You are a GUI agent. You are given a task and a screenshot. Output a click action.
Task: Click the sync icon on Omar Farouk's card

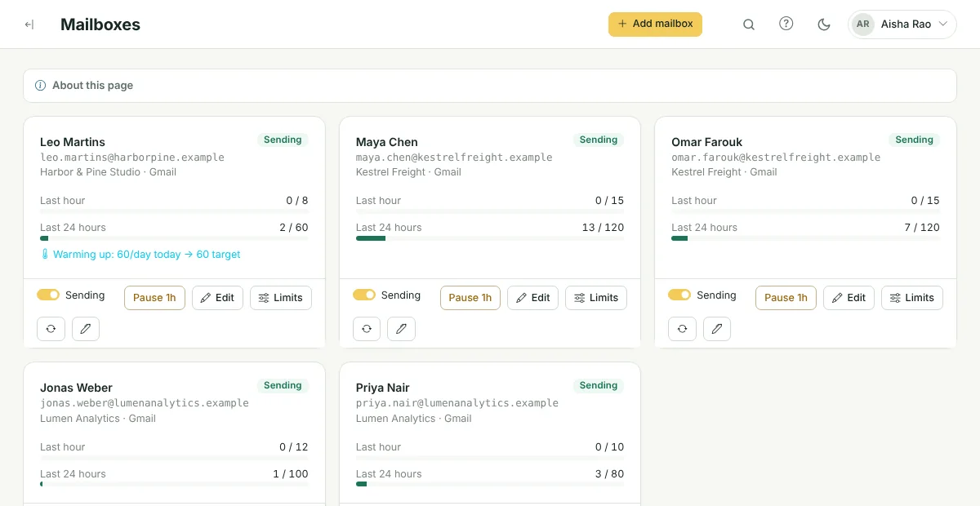click(x=682, y=329)
